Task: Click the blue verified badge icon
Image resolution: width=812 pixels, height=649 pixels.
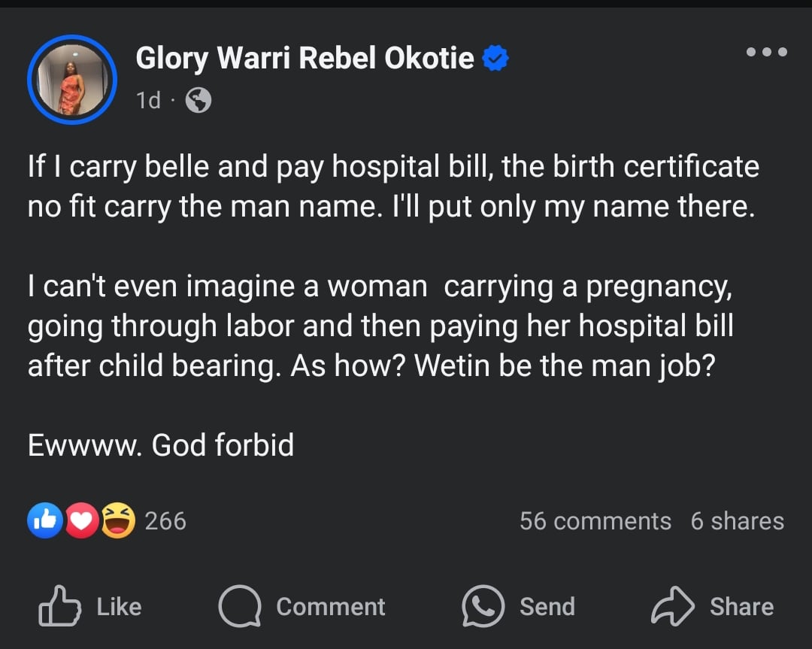Action: (x=495, y=59)
